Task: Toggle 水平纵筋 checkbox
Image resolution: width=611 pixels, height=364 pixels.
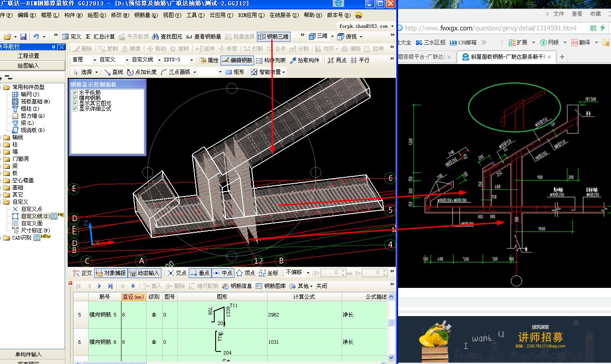Action: pyautogui.click(x=75, y=93)
